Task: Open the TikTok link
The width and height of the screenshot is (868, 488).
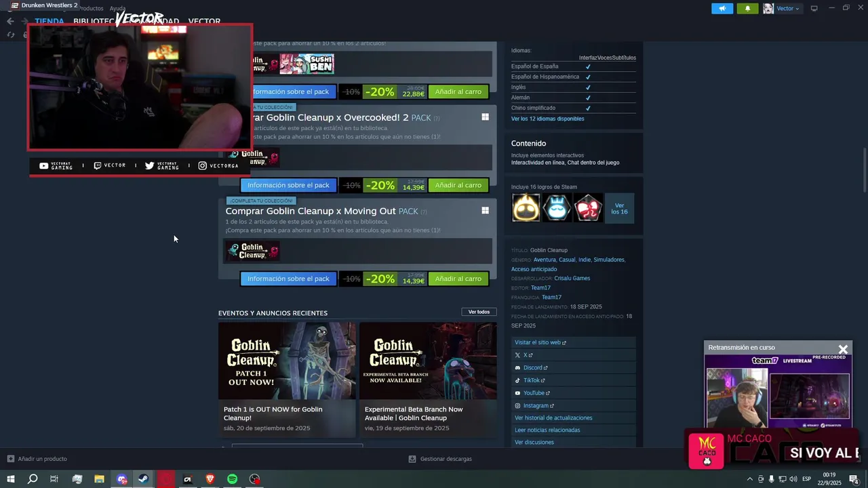Action: [573, 380]
